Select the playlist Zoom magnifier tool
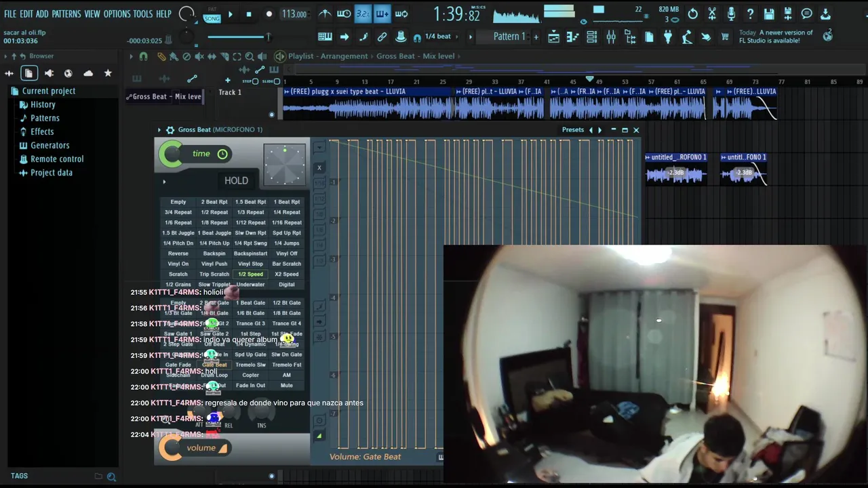 coord(250,56)
